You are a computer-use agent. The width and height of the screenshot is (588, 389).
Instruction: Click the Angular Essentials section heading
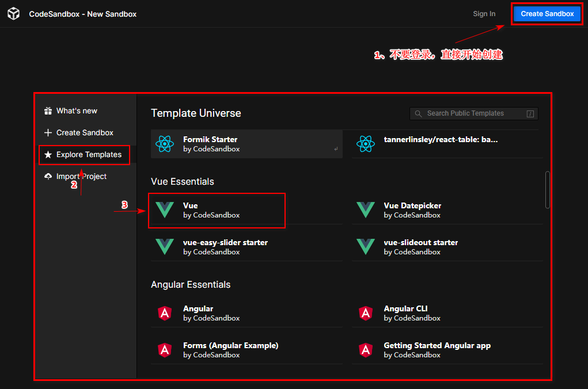pos(191,284)
